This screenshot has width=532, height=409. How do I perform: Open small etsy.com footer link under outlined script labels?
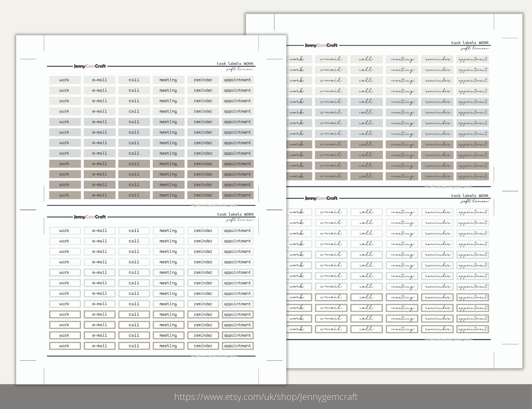[449, 339]
